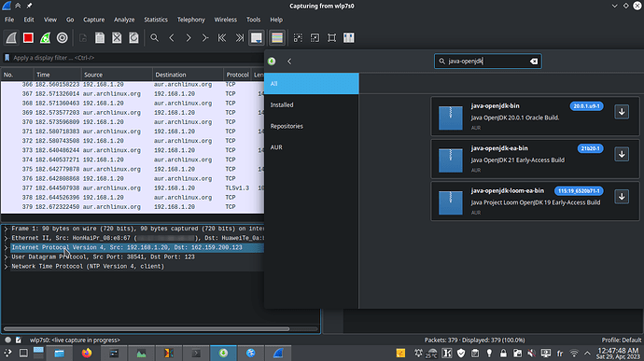Download java-openjdk-bin package
Screen dimensions: 644x361
622,112
